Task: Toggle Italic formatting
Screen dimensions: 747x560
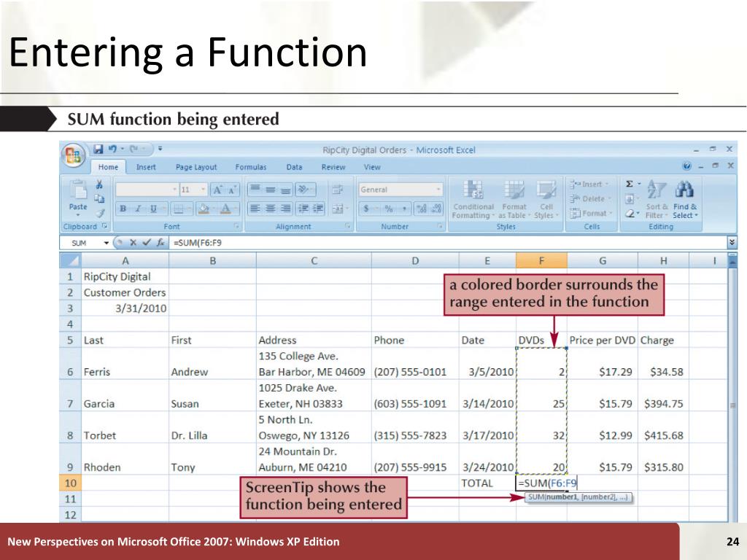Action: (x=138, y=209)
